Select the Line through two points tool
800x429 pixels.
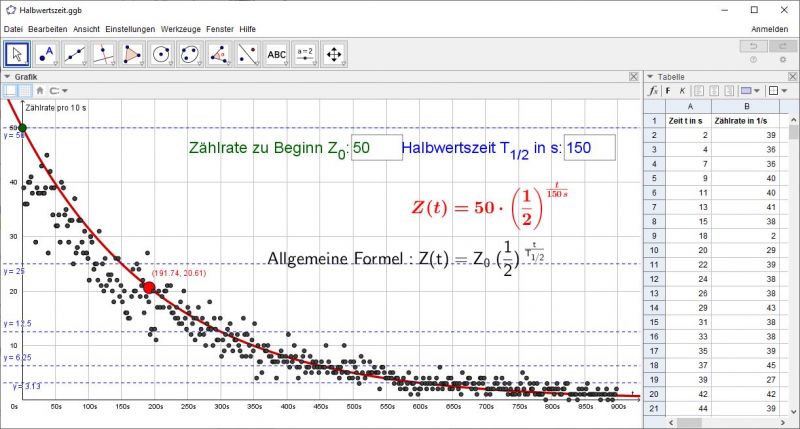click(74, 54)
